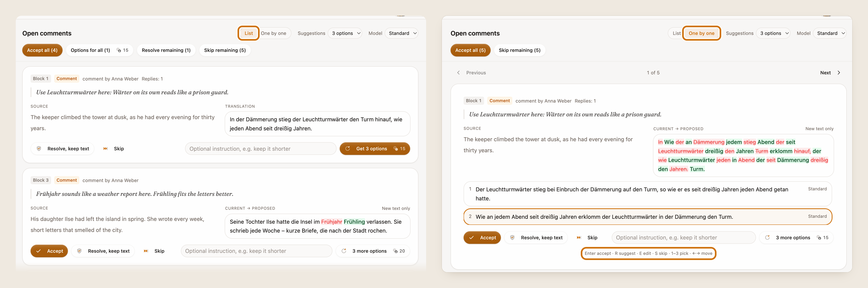Click right panel proposed diff text box
The height and width of the screenshot is (288, 868).
click(743, 156)
